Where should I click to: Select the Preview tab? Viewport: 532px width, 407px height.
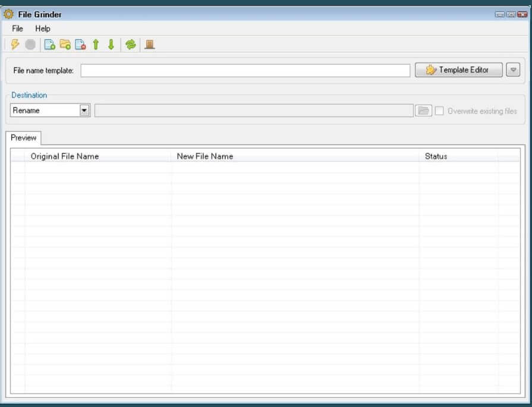coord(23,137)
